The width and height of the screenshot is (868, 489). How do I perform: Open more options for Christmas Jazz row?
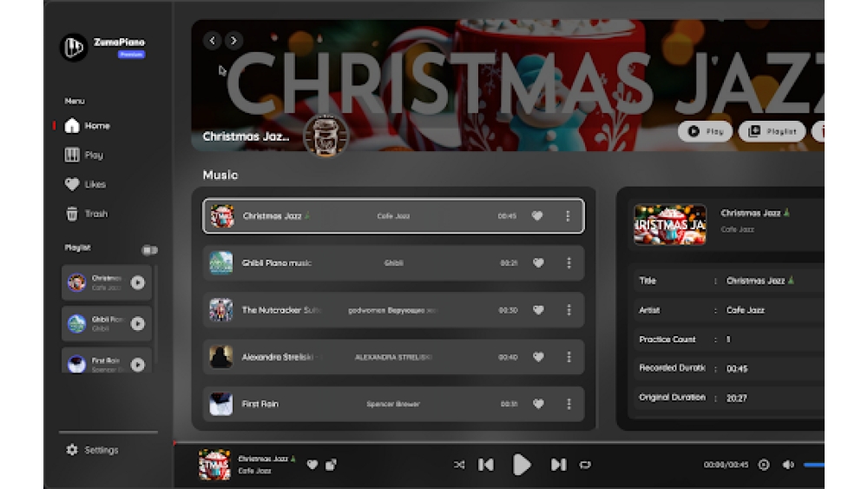[569, 216]
